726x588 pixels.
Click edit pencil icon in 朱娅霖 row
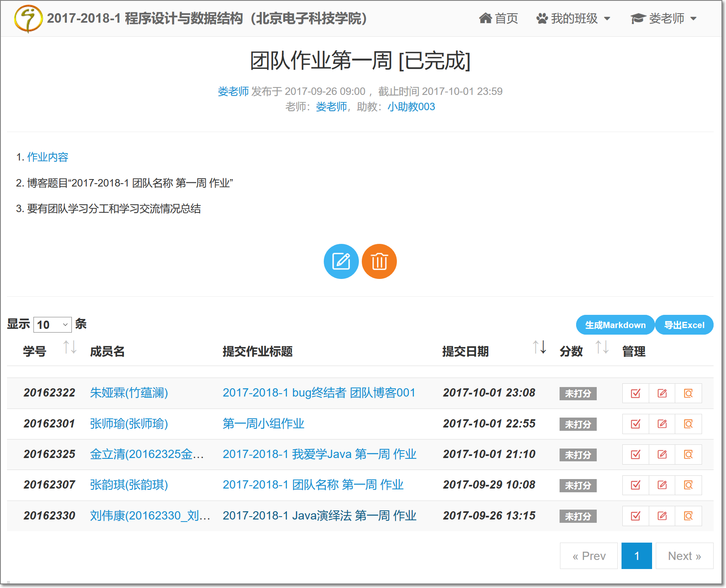(x=662, y=393)
